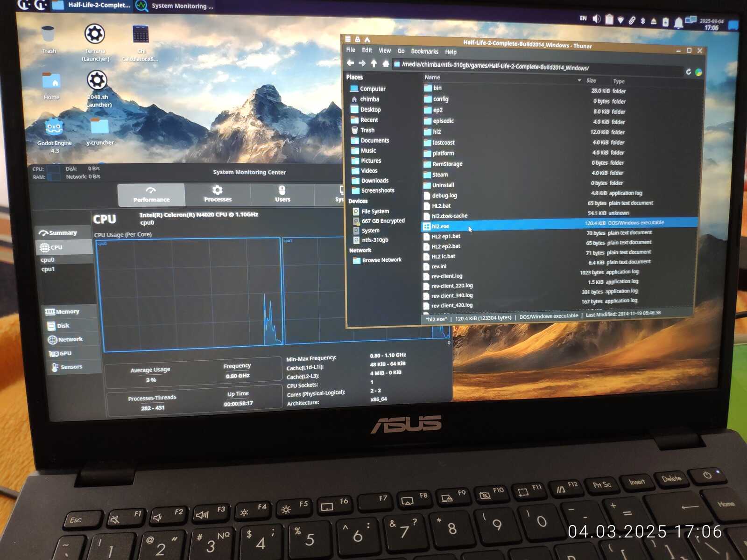The height and width of the screenshot is (560, 747).
Task: Open Downloads in Thunar Places
Action: (x=374, y=181)
